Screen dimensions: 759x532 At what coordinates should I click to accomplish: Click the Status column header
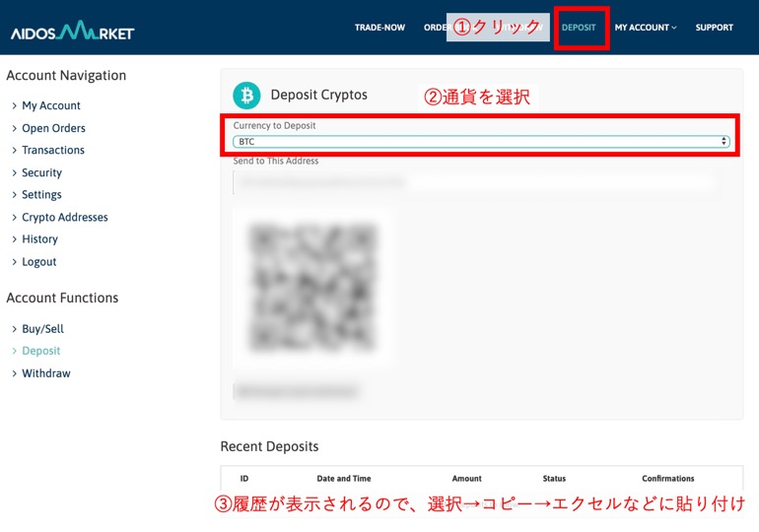coord(554,479)
